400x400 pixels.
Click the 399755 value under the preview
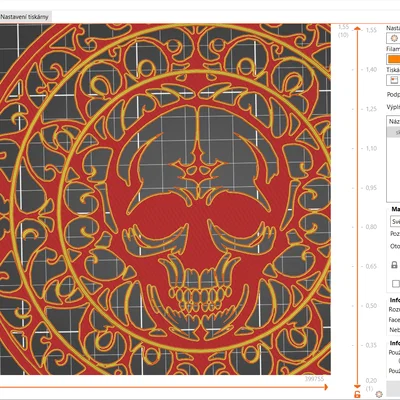tap(314, 379)
